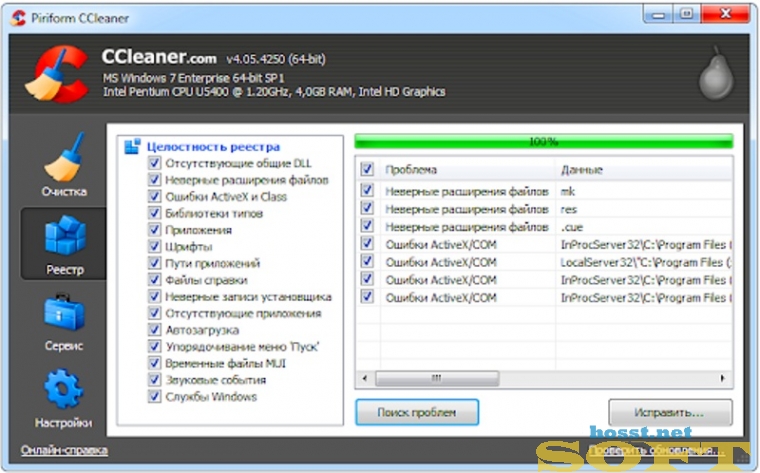
Task: Toggle Отсутствующие общие DLL checkbox
Action: pyautogui.click(x=154, y=163)
